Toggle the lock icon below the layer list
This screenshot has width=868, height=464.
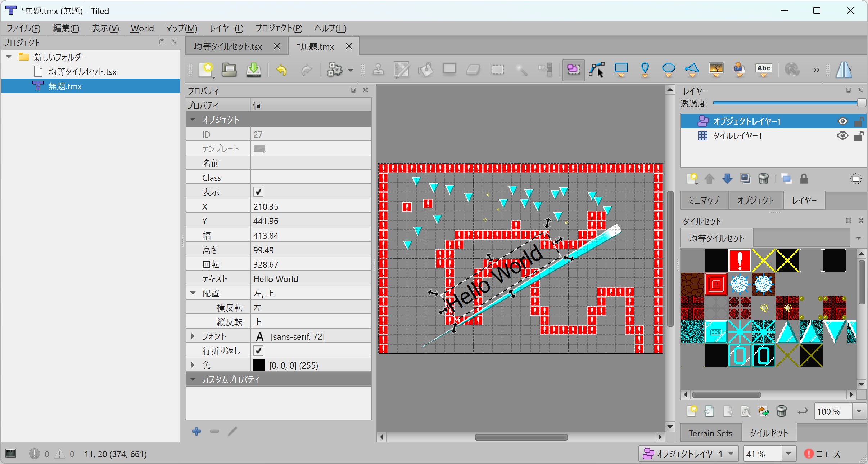804,179
